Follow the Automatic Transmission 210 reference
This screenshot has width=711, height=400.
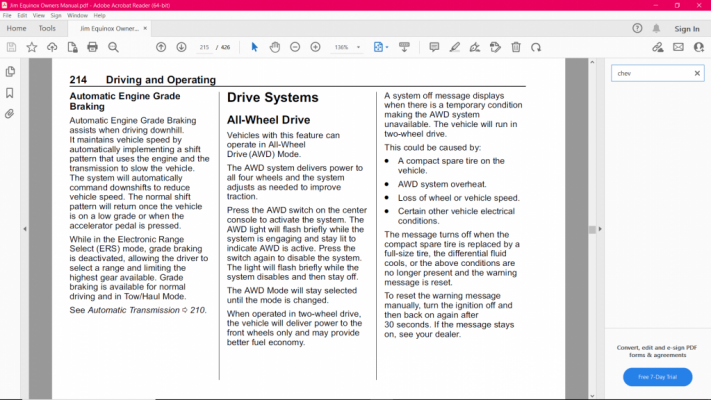pos(147,310)
